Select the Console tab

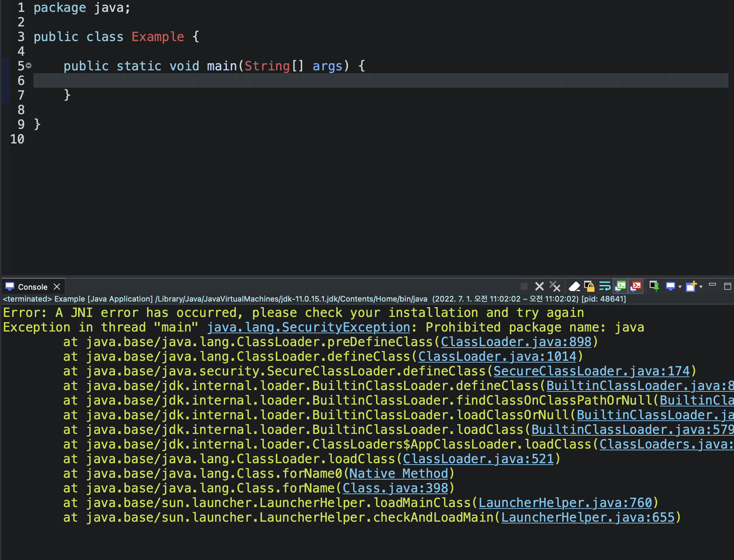pos(32,287)
